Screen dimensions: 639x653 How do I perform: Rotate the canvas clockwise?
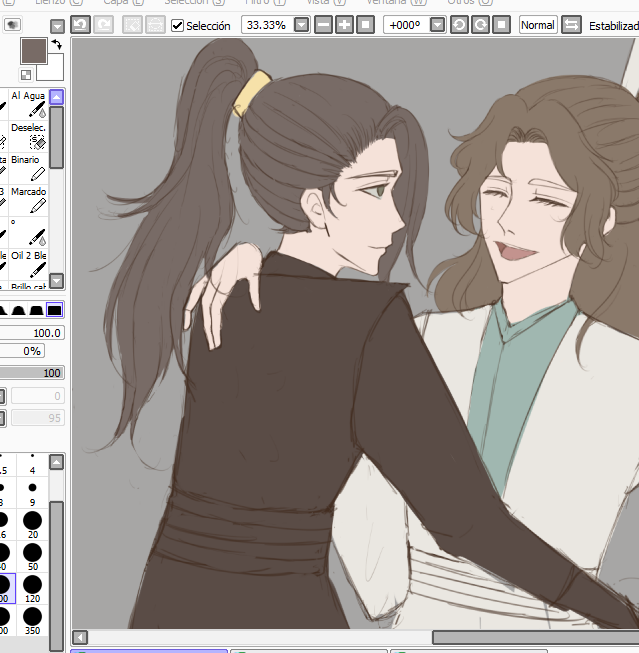[480, 25]
